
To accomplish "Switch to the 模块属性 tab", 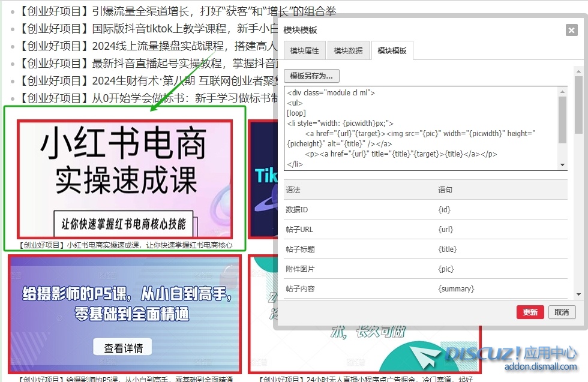I will tap(304, 51).
